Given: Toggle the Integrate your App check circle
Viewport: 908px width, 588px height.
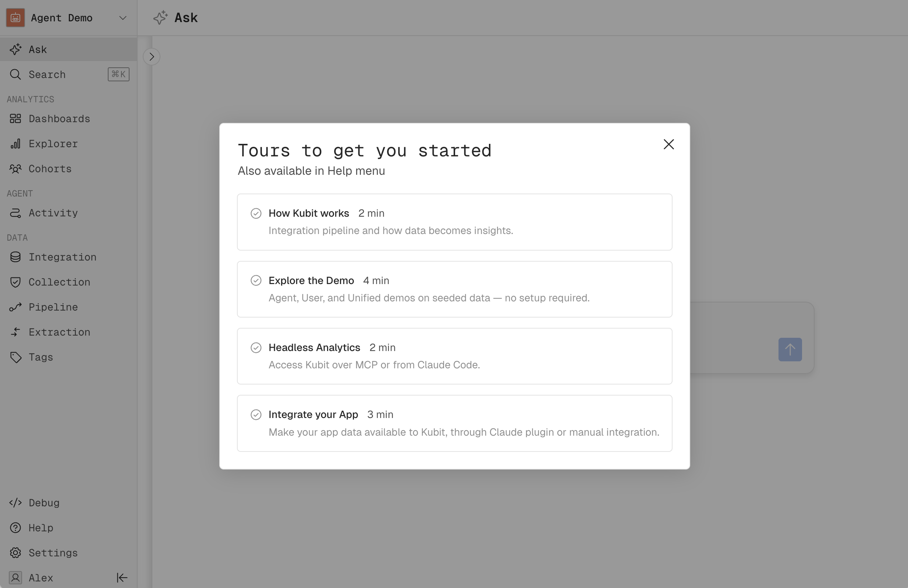Looking at the screenshot, I should click(256, 414).
